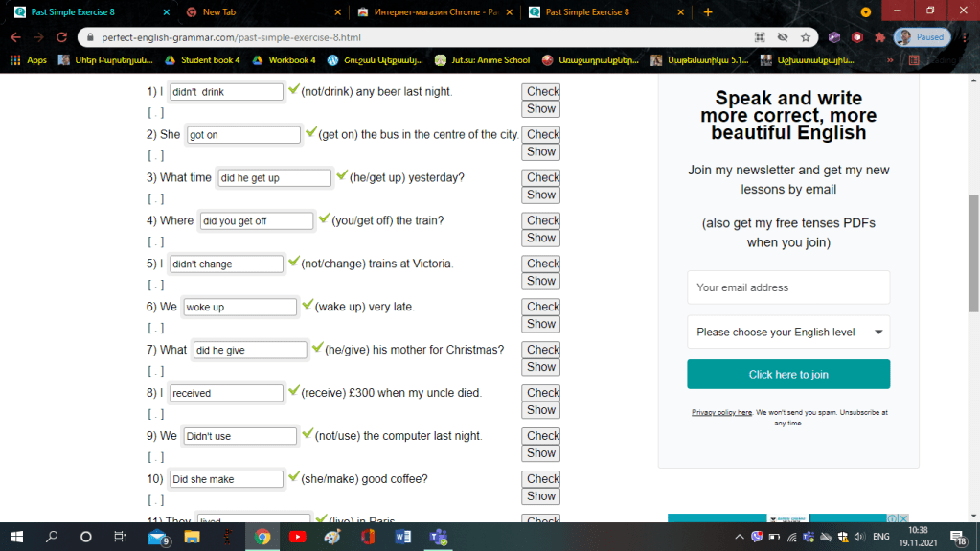Open a new tab with the plus button
The width and height of the screenshot is (980, 551).
708,12
